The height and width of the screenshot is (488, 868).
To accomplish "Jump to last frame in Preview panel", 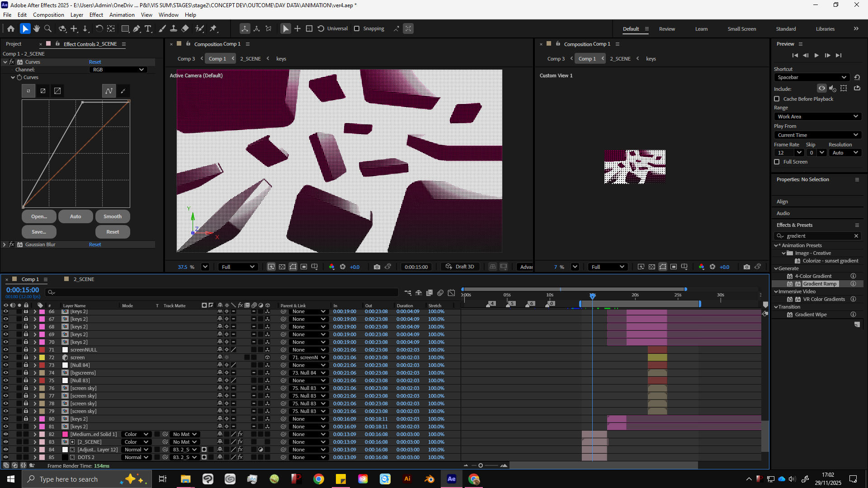I will click(839, 55).
